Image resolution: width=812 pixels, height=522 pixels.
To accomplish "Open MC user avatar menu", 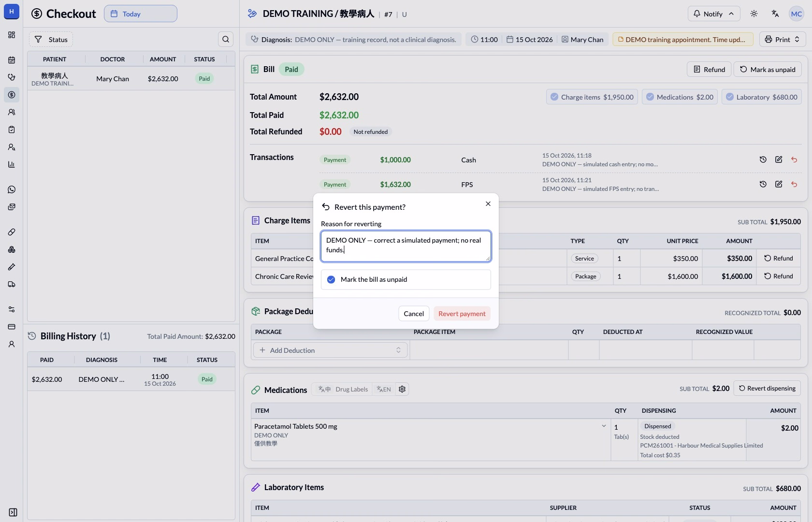I will point(797,14).
